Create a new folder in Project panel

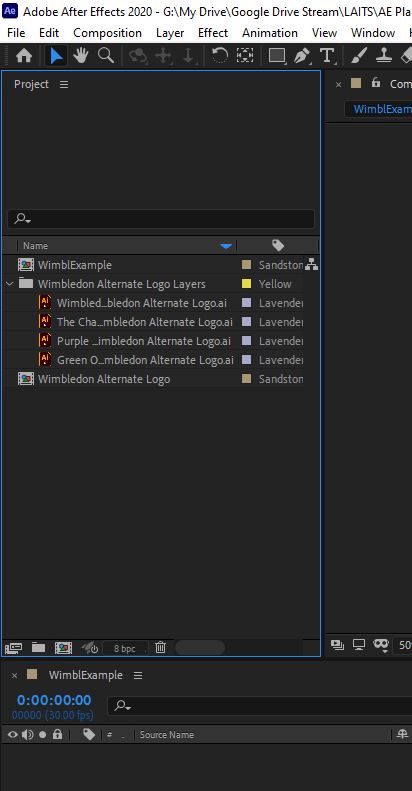(38, 648)
